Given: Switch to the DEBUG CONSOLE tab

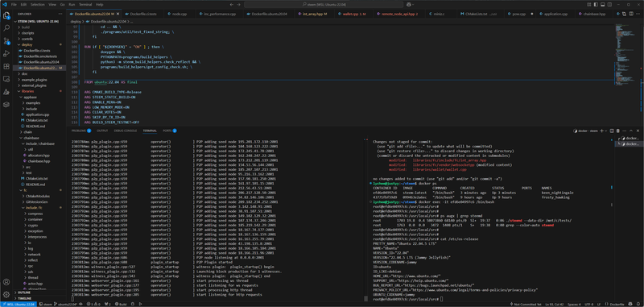Looking at the screenshot, I should pyautogui.click(x=126, y=131).
